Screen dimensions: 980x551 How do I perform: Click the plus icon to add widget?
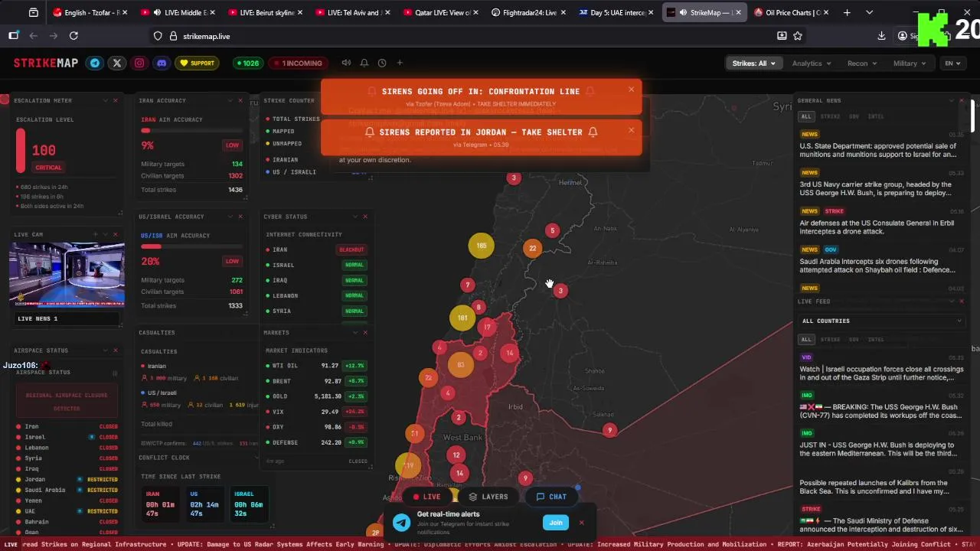tap(400, 63)
